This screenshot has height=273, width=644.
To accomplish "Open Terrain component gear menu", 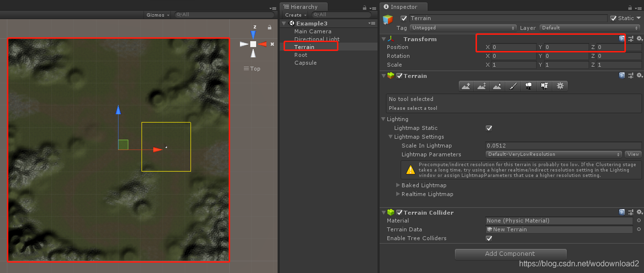I will click(639, 75).
